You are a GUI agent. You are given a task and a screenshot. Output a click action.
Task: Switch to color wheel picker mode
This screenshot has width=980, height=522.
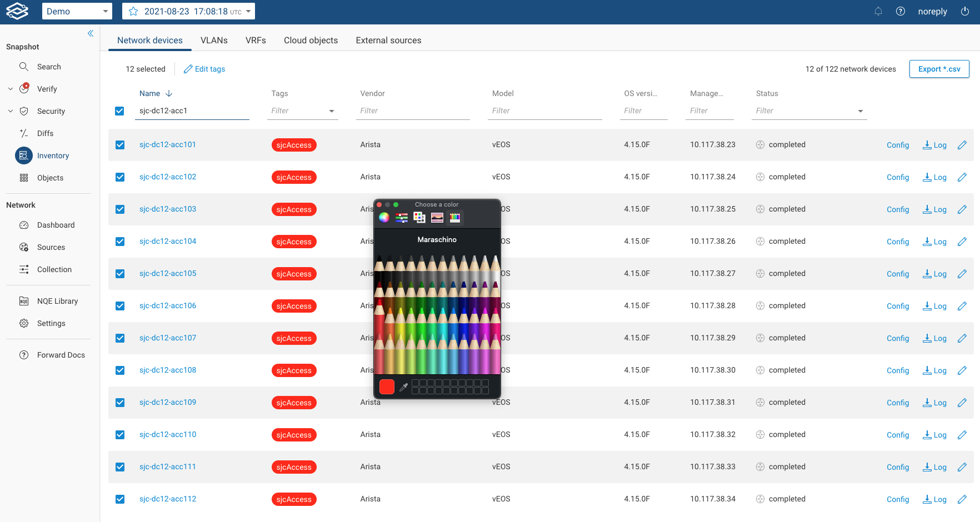pyautogui.click(x=384, y=218)
